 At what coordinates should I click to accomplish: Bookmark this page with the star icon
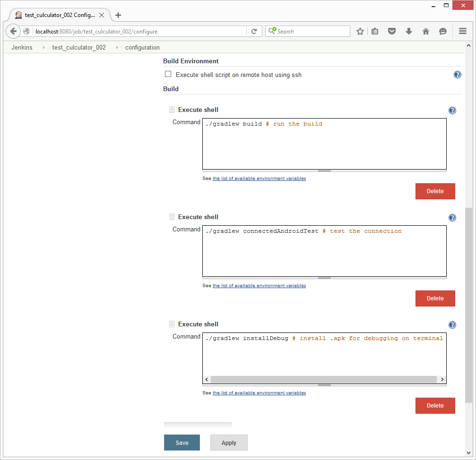pyautogui.click(x=360, y=31)
